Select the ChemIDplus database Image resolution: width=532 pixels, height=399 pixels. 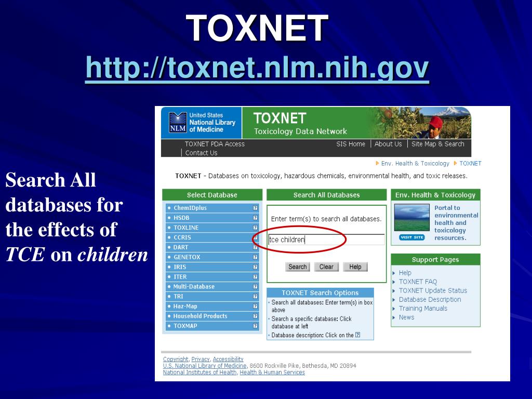190,208
